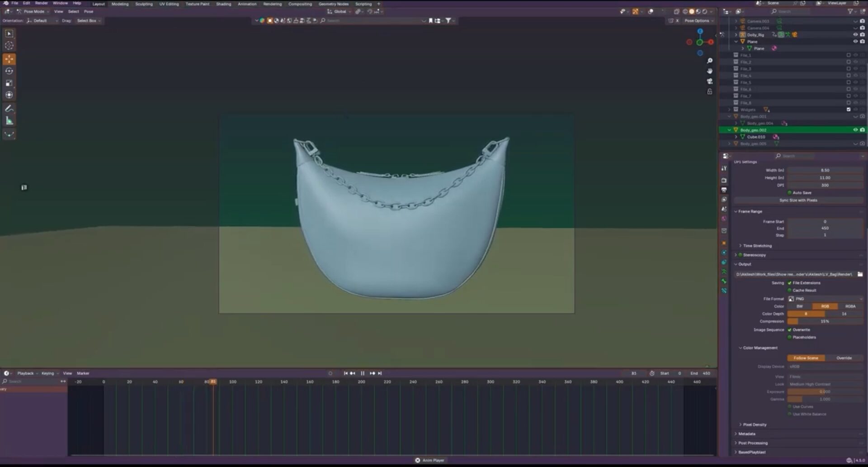868x467 pixels.
Task: Open the Bone properties tab
Action: pyautogui.click(x=724, y=281)
